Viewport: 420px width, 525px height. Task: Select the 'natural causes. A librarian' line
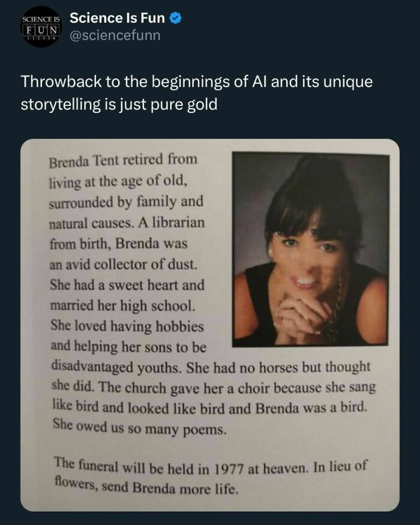click(127, 223)
